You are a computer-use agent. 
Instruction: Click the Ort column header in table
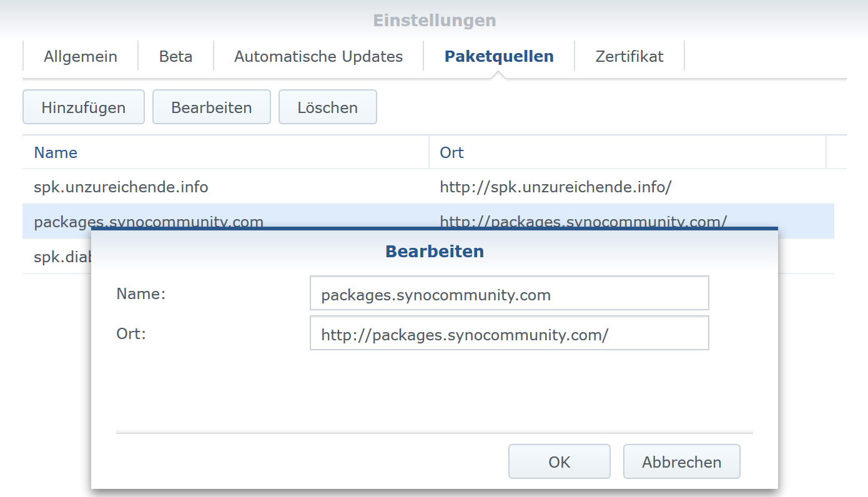coord(452,153)
